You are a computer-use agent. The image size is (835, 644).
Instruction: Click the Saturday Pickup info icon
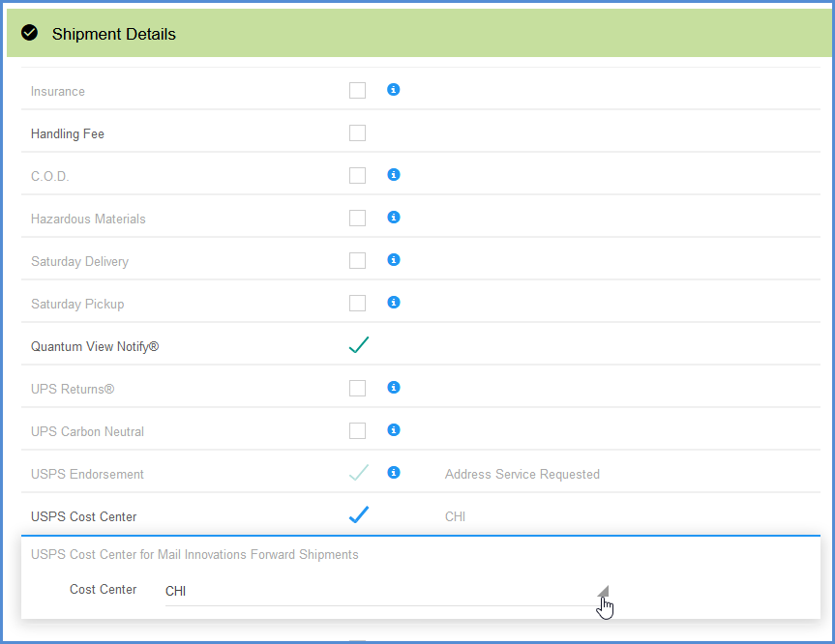click(394, 303)
